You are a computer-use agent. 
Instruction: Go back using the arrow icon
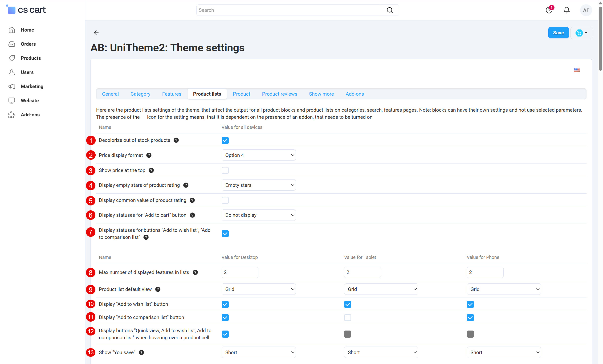(x=96, y=33)
